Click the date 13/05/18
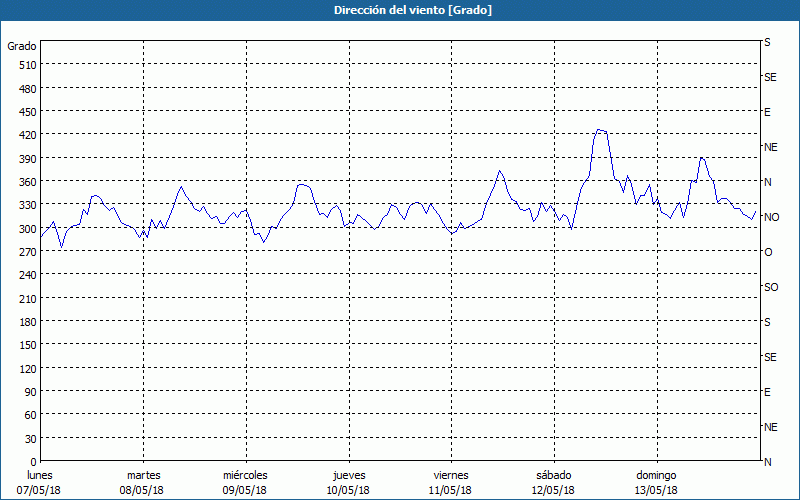Screen dimensions: 800x500 (x=656, y=490)
